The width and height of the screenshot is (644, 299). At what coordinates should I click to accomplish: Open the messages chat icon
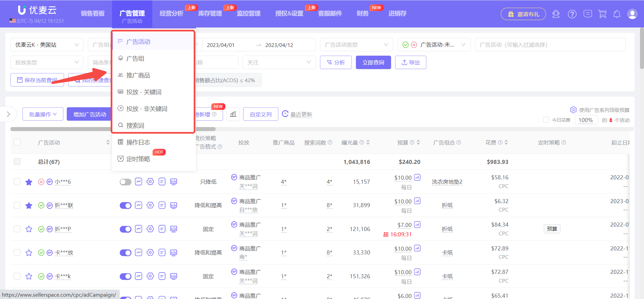coord(588,14)
